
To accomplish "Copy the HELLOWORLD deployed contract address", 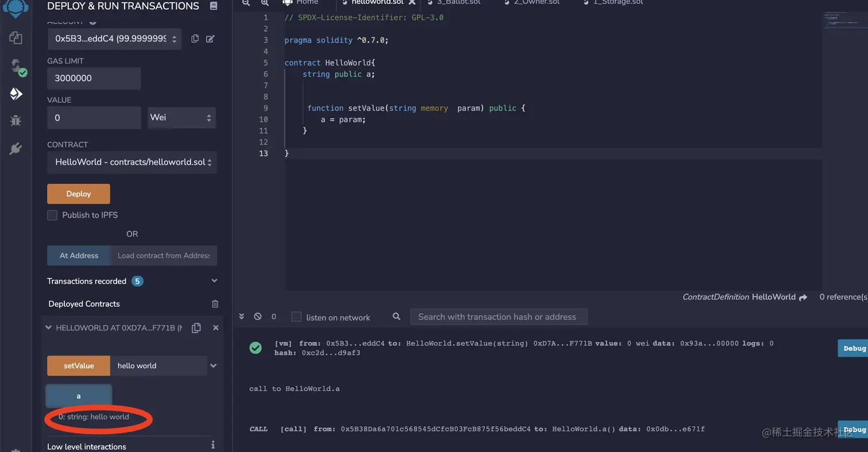I will (x=196, y=328).
